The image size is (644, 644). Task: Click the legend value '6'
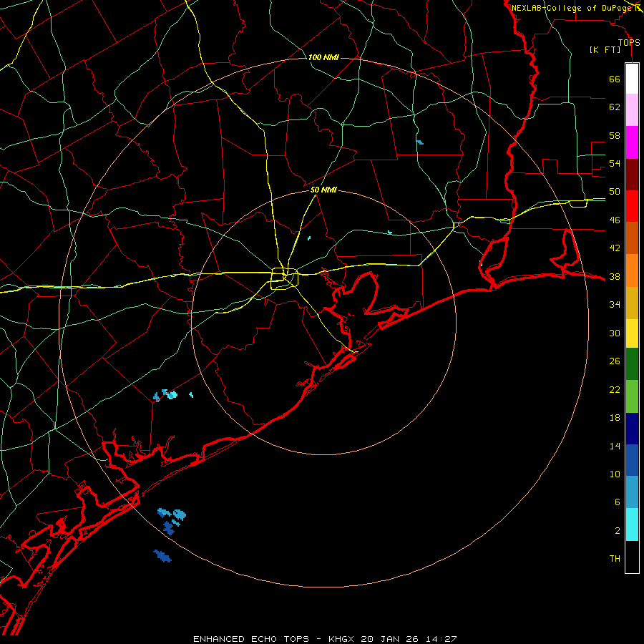click(617, 502)
